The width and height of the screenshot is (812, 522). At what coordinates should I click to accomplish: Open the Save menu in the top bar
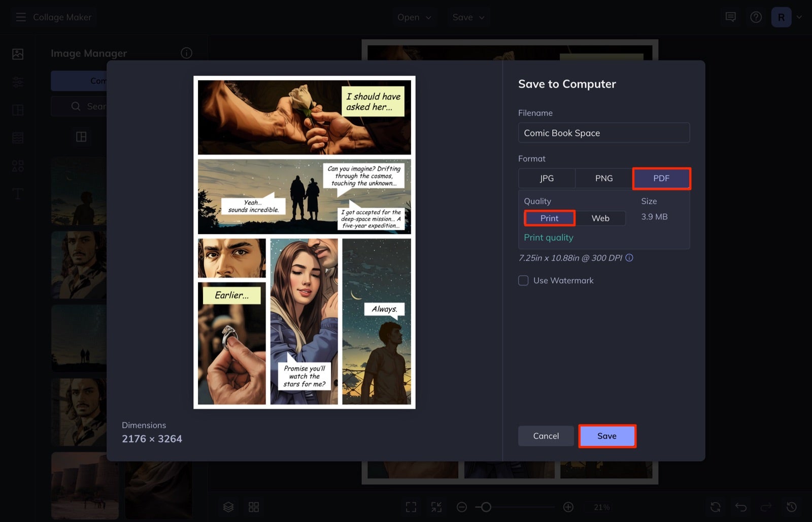click(467, 17)
